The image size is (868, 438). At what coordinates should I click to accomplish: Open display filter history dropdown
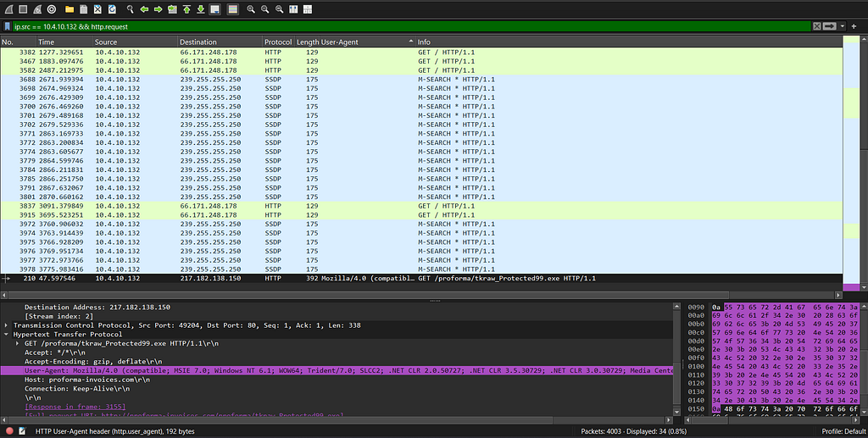point(842,26)
